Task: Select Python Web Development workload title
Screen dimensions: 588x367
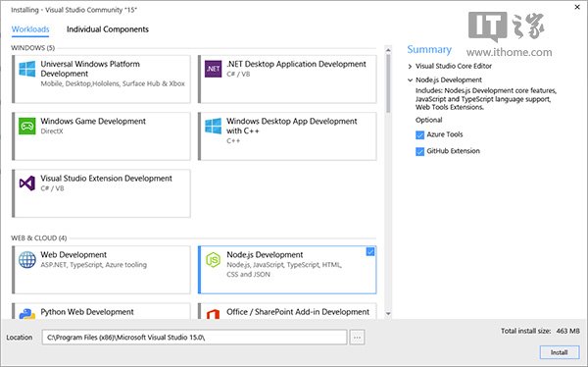Action: pyautogui.click(x=87, y=312)
